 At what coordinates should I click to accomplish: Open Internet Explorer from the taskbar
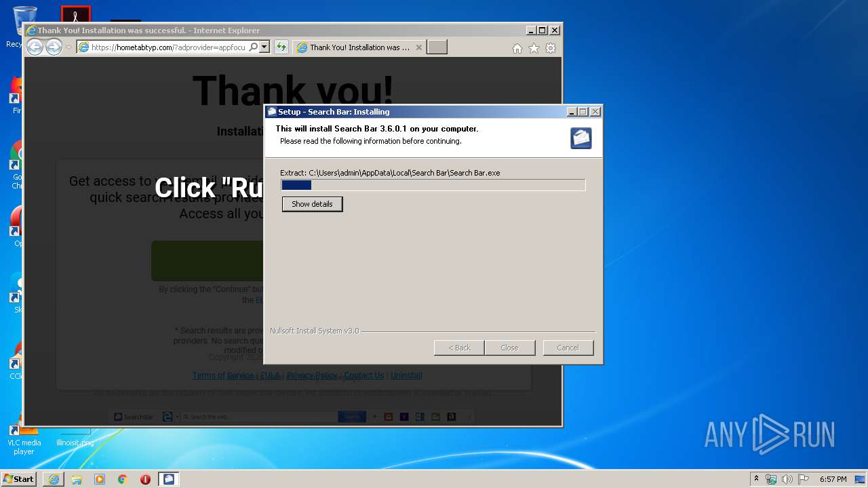click(54, 479)
